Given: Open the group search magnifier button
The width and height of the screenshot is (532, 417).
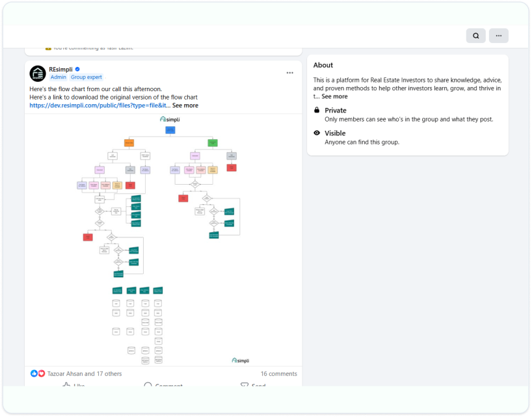Looking at the screenshot, I should click(x=475, y=36).
